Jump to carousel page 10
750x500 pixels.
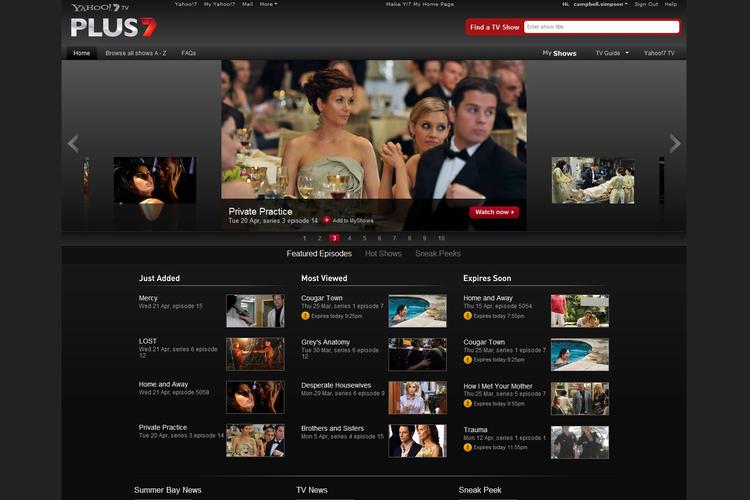point(441,238)
